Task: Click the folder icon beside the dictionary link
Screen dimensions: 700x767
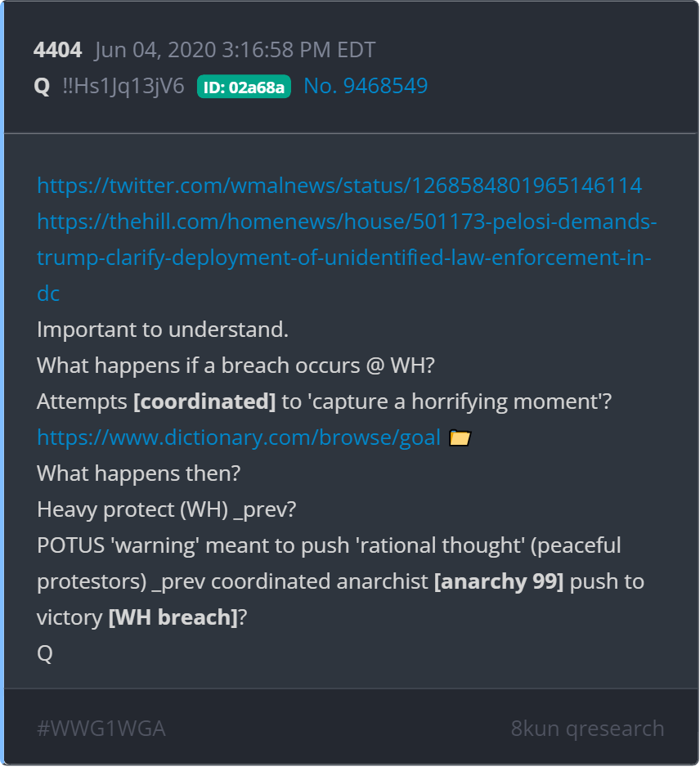Action: 460,438
